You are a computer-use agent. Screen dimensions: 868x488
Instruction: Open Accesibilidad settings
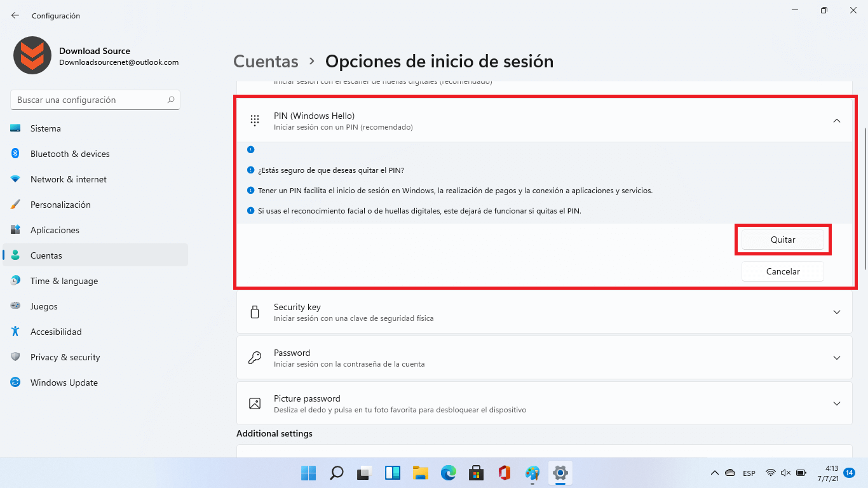tap(95, 332)
